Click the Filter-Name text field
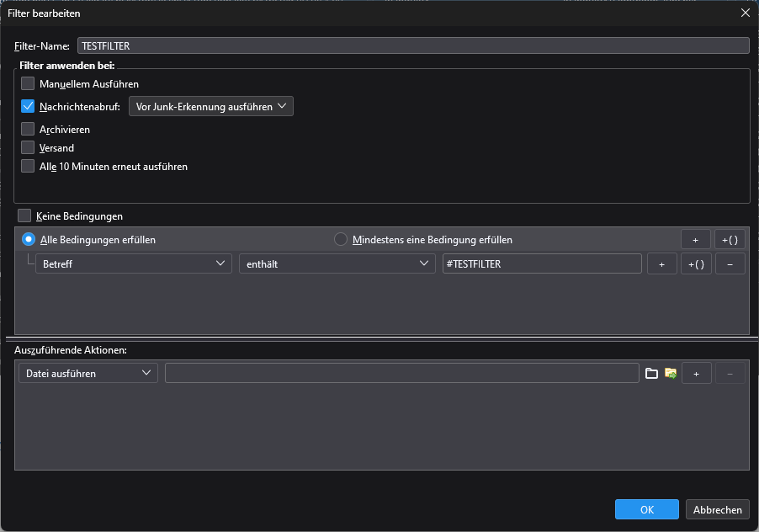 click(412, 46)
